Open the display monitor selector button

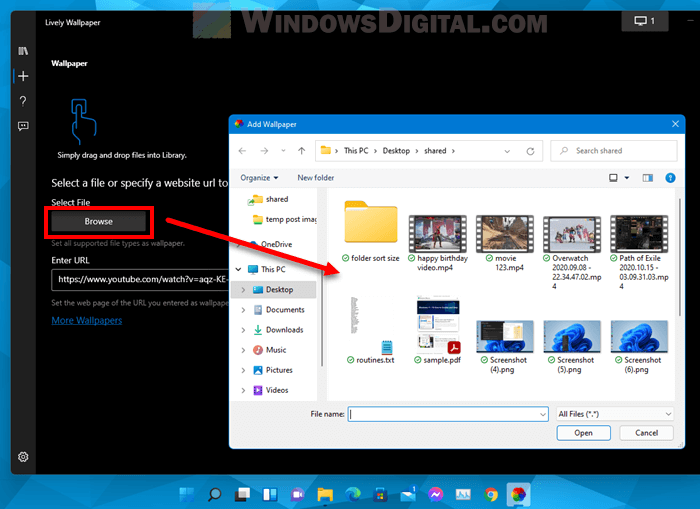coord(645,21)
